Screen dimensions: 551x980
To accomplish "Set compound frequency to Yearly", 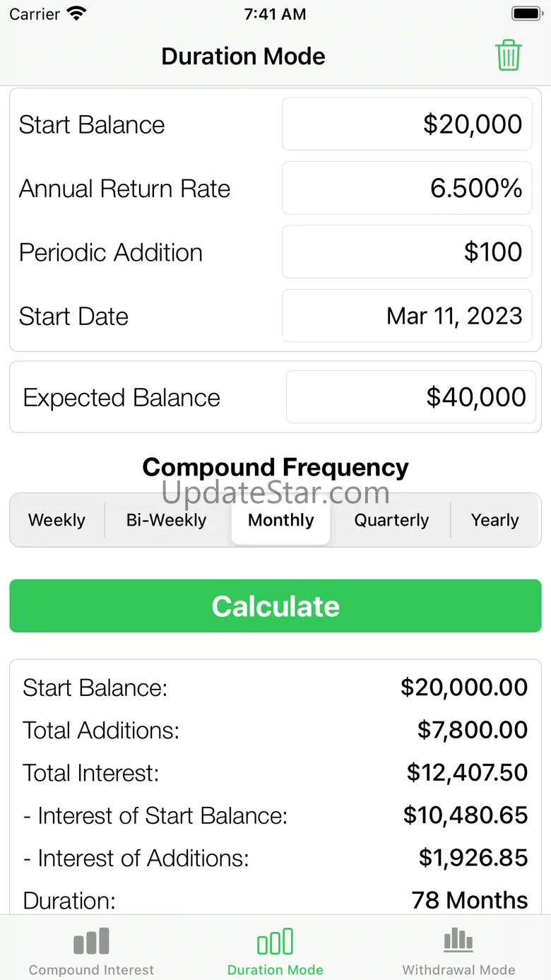I will click(x=494, y=520).
